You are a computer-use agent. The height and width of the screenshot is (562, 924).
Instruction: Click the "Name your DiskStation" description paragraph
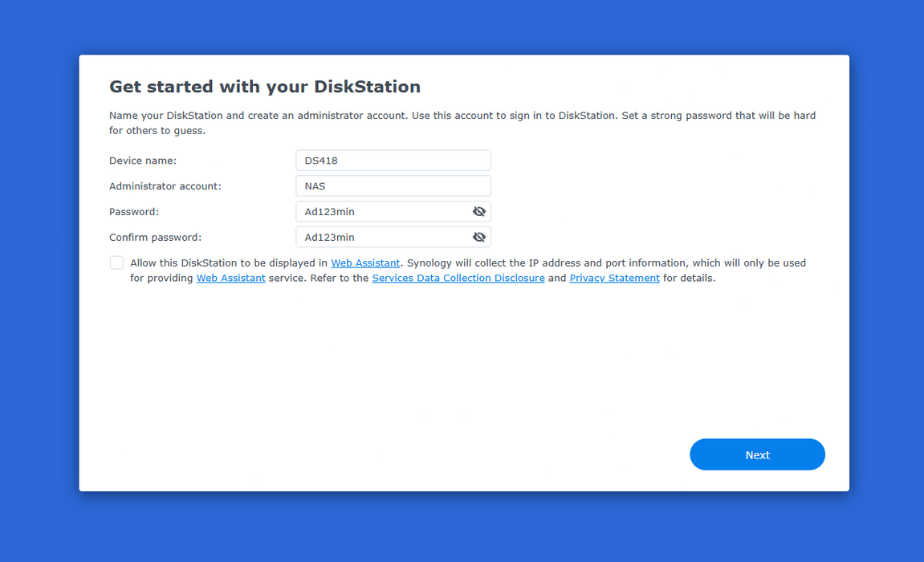click(x=462, y=123)
